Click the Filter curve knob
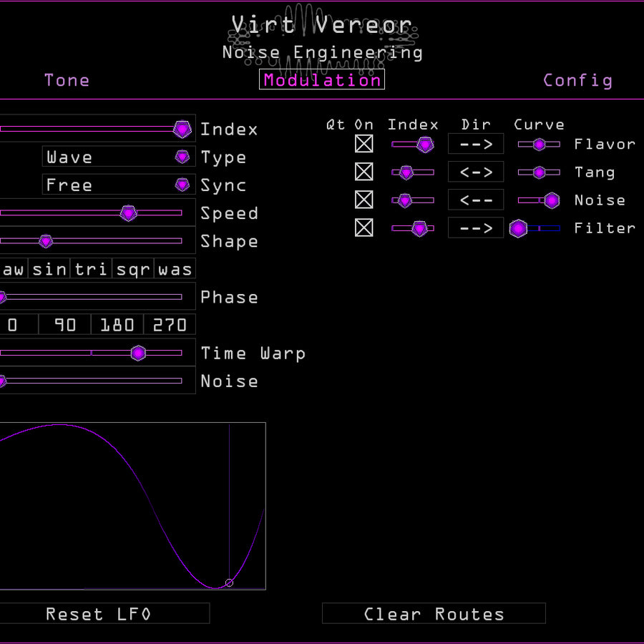This screenshot has width=644, height=644. (x=518, y=228)
